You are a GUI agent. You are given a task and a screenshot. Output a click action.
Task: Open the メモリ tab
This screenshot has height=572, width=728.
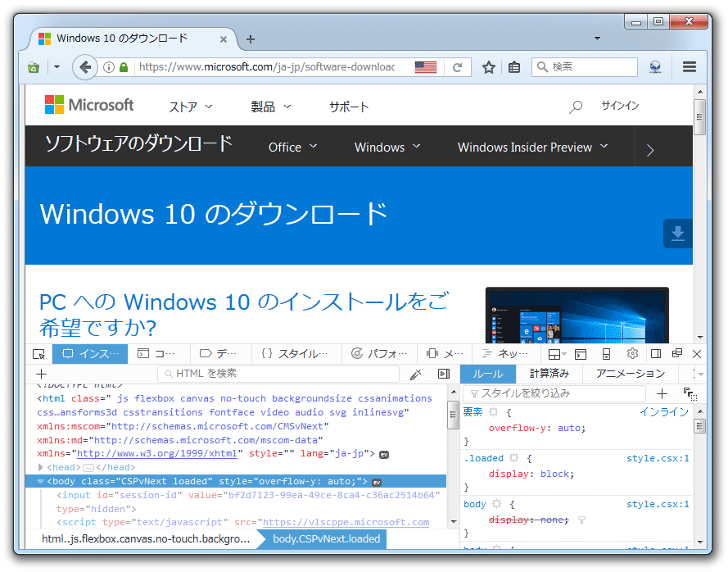click(445, 354)
